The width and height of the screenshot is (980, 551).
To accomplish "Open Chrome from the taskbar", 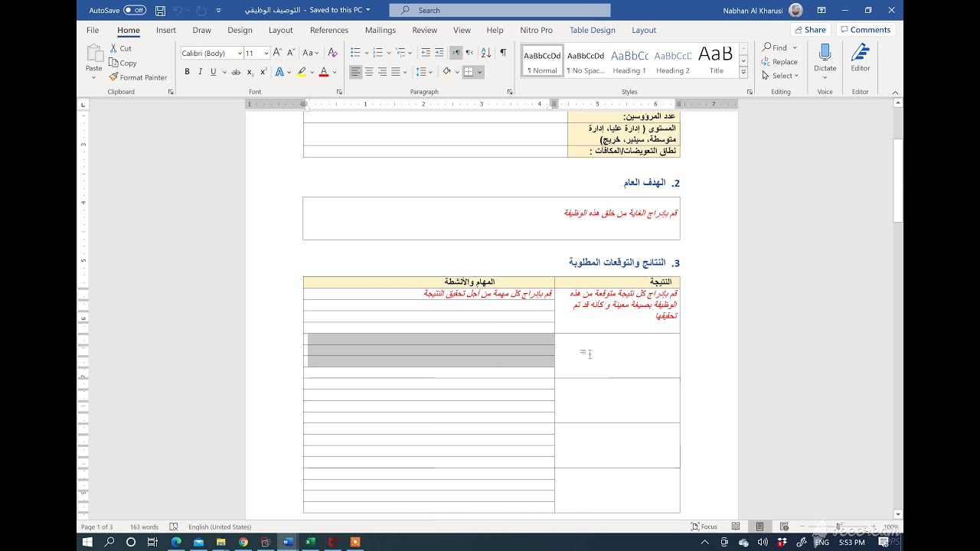I will pyautogui.click(x=243, y=542).
